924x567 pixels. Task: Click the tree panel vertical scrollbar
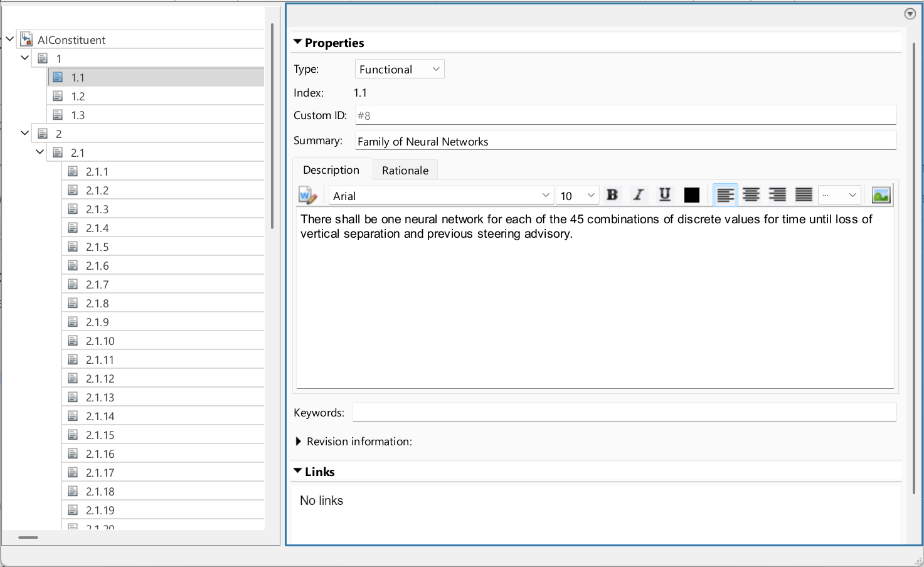click(272, 125)
